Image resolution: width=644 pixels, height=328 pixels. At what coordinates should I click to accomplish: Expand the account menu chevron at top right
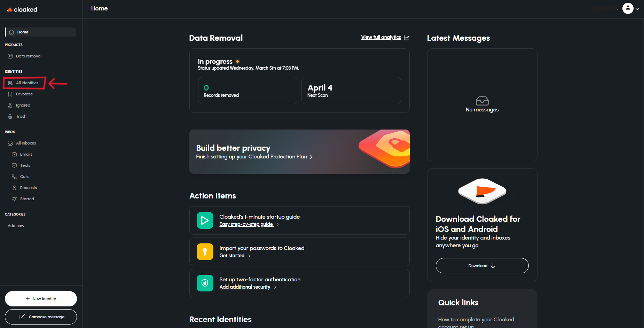pos(637,9)
